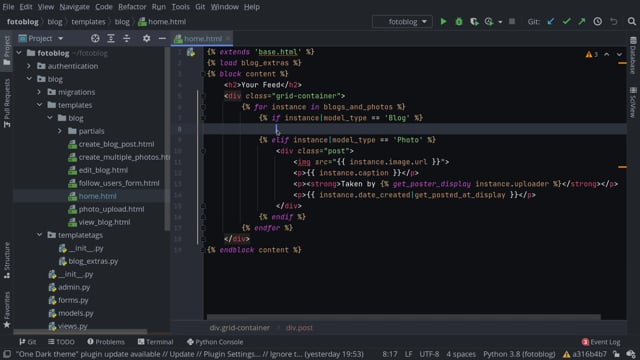Start debugging with the bug icon
The image size is (640, 360).
pos(459,21)
